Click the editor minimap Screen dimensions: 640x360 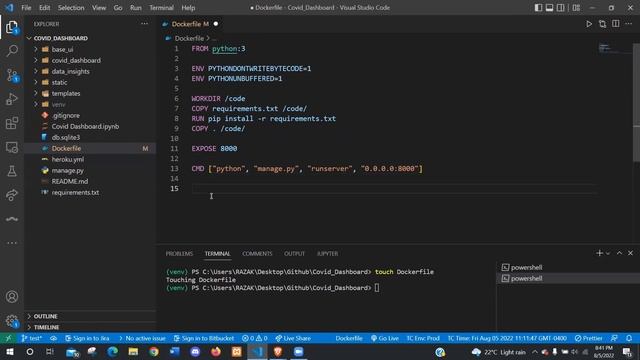tap(614, 49)
